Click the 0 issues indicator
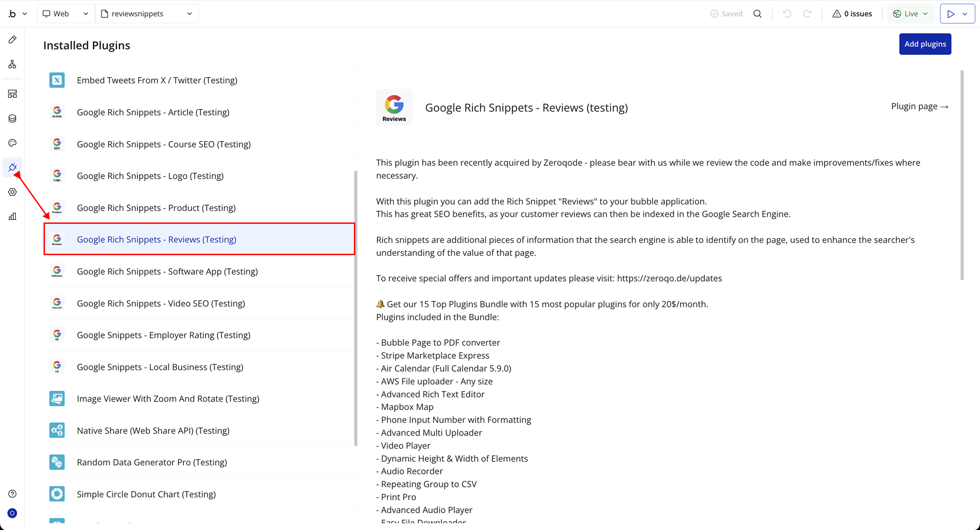 click(x=852, y=14)
